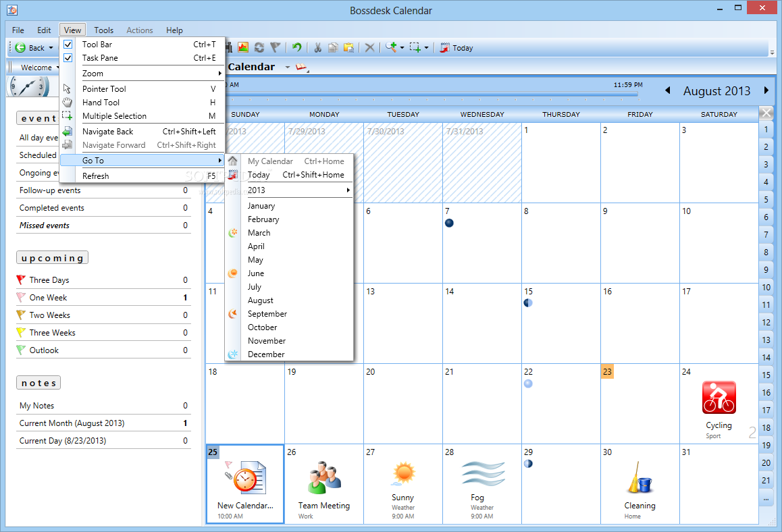Click the moon phase icon on August 29
782x532 pixels.
click(528, 464)
